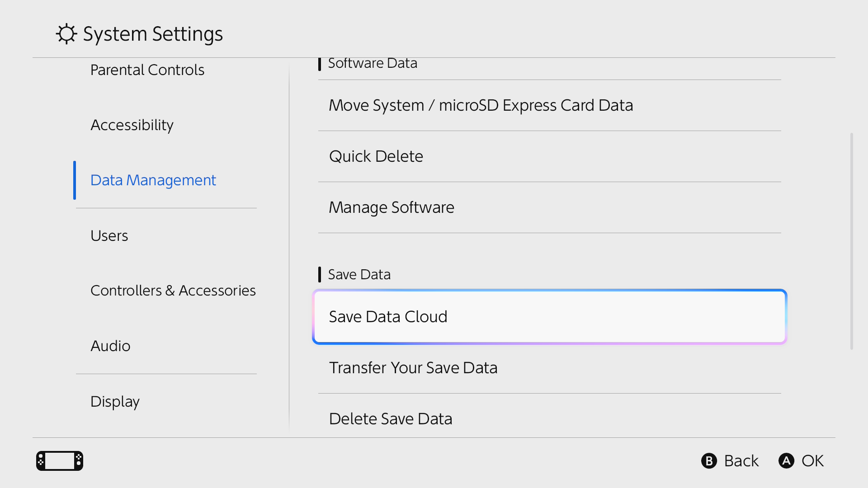Open Parental Controls settings

point(147,70)
